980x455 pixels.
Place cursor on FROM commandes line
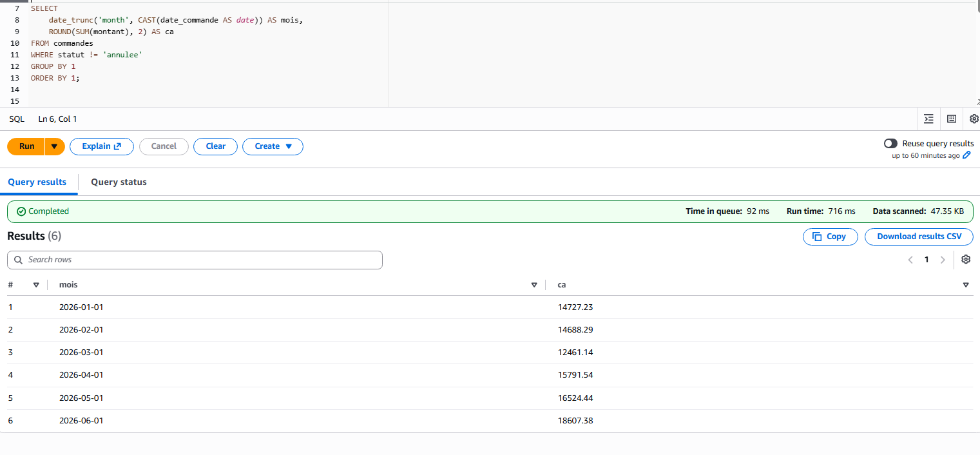(x=62, y=43)
